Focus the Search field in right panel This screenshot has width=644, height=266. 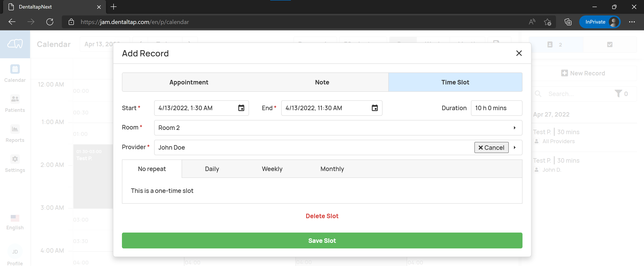577,94
